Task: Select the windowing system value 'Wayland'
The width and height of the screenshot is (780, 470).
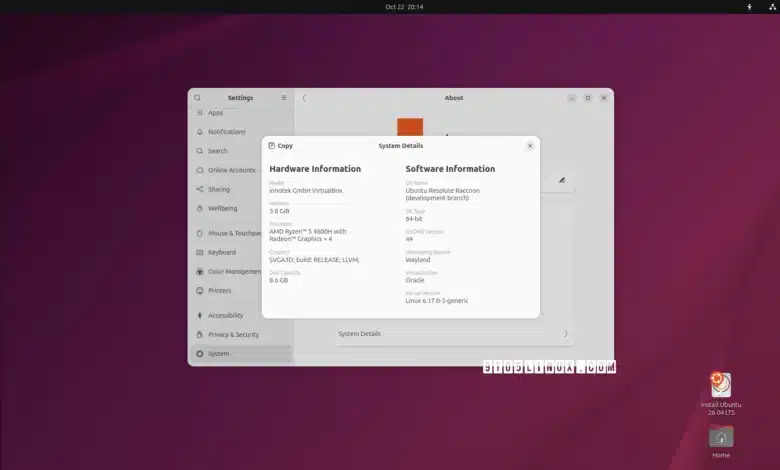Action: point(417,260)
